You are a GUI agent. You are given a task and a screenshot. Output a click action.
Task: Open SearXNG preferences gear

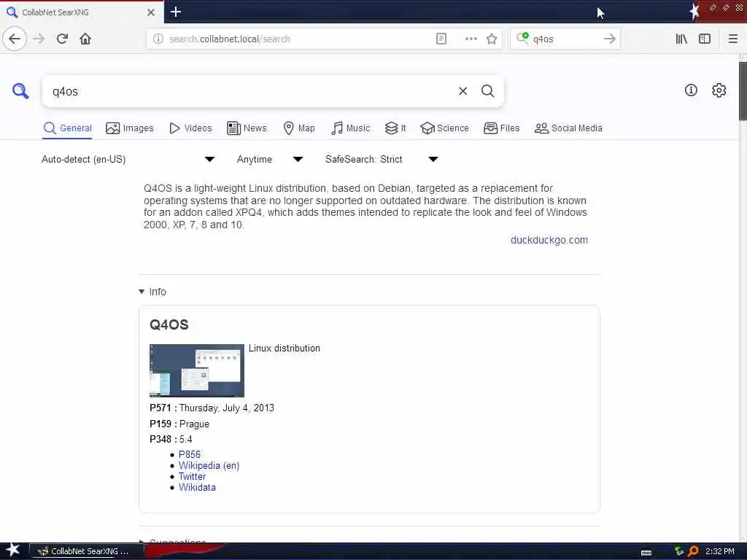pos(719,90)
